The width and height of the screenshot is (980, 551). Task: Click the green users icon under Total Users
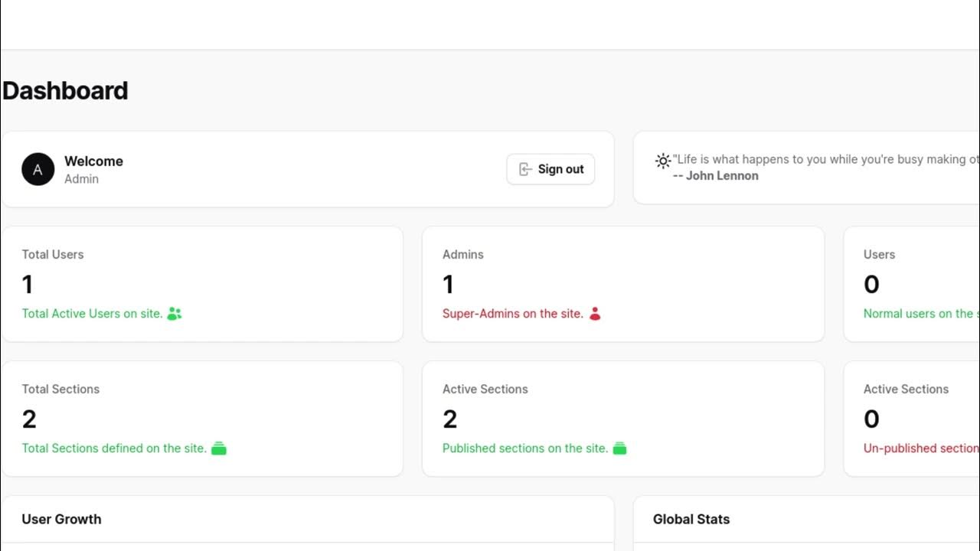pos(175,314)
